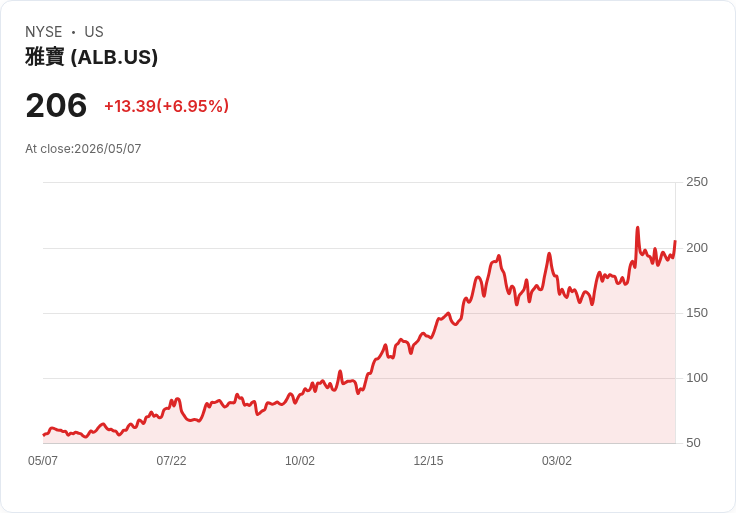The height and width of the screenshot is (513, 736).
Task: Click the 100 y-axis label
Action: click(x=697, y=378)
